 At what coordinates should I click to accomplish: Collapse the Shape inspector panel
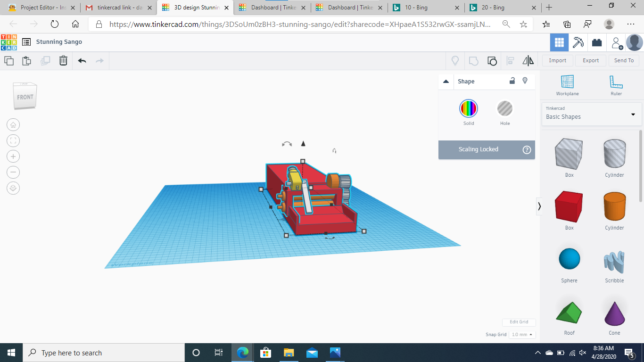pos(446,82)
